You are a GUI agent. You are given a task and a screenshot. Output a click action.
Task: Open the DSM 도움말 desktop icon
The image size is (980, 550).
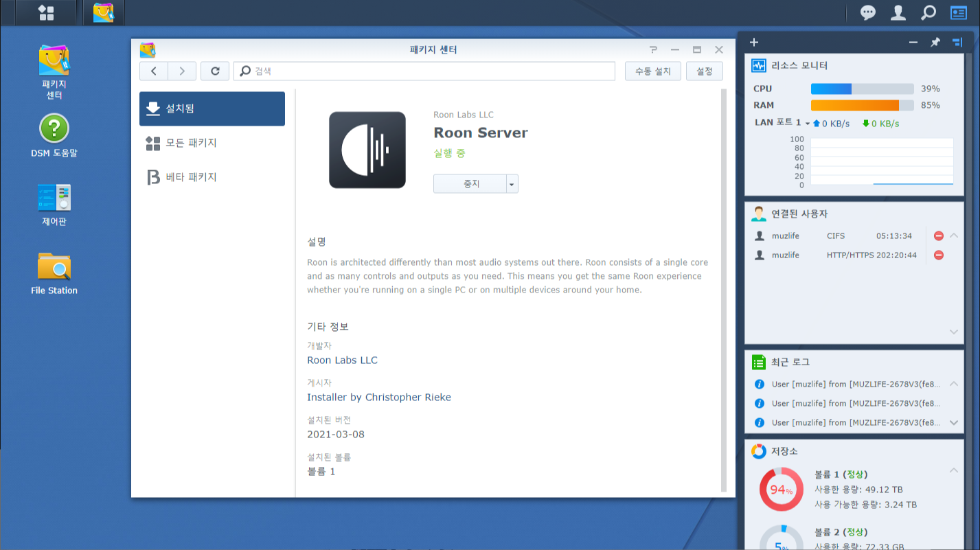coord(54,135)
